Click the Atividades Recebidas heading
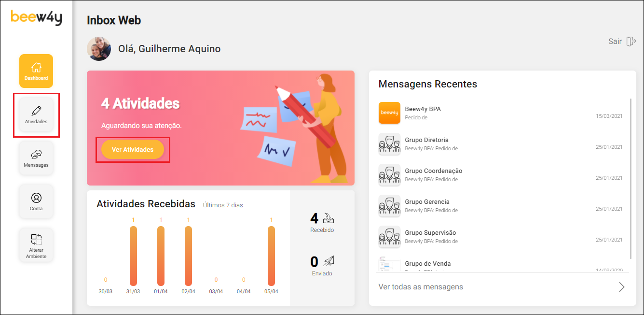 pos(146,204)
